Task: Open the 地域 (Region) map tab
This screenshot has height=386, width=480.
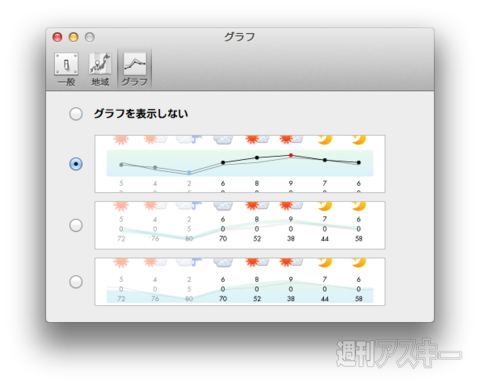Action: click(x=100, y=69)
